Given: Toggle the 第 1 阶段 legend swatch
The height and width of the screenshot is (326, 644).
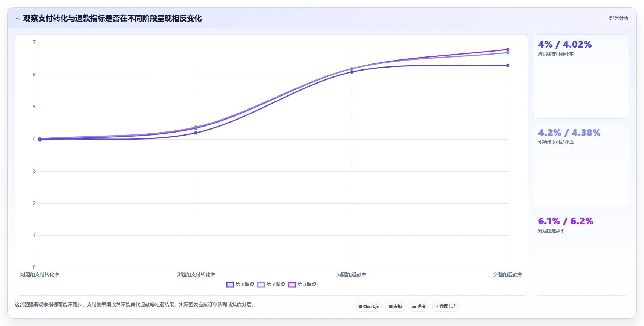Looking at the screenshot, I should (x=230, y=285).
